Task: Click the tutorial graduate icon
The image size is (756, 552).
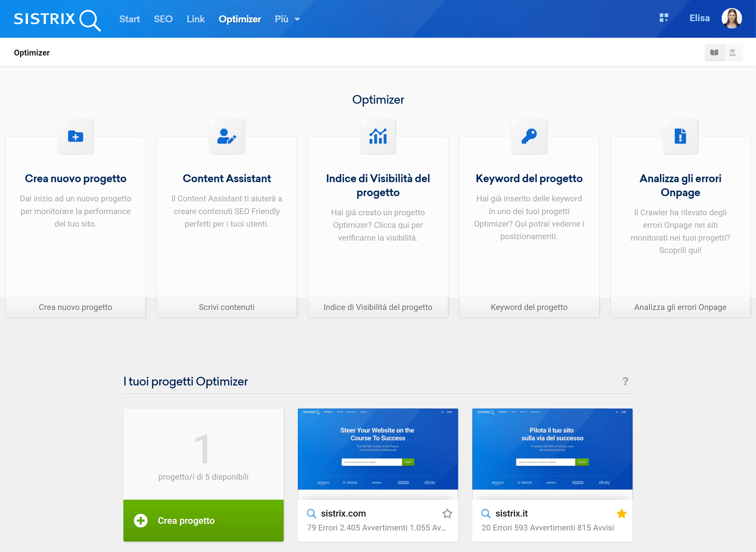Action: [x=733, y=53]
